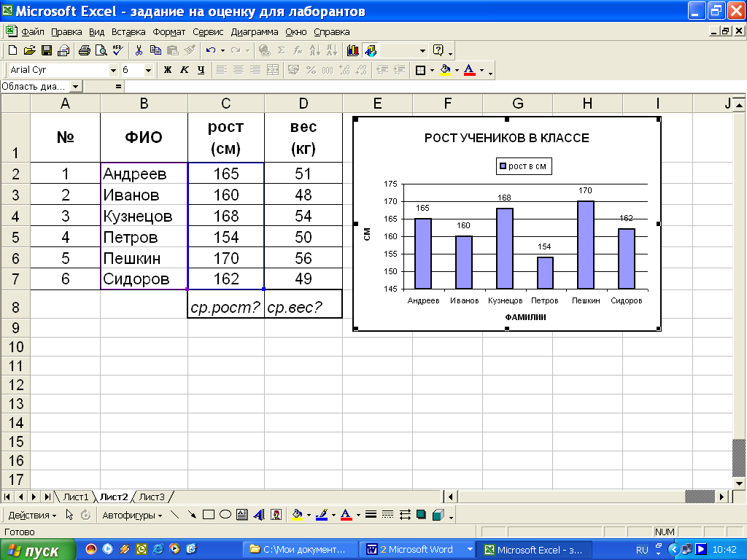Expand the zoom level dropdown
Screen dimensions: 747x560
(x=422, y=50)
